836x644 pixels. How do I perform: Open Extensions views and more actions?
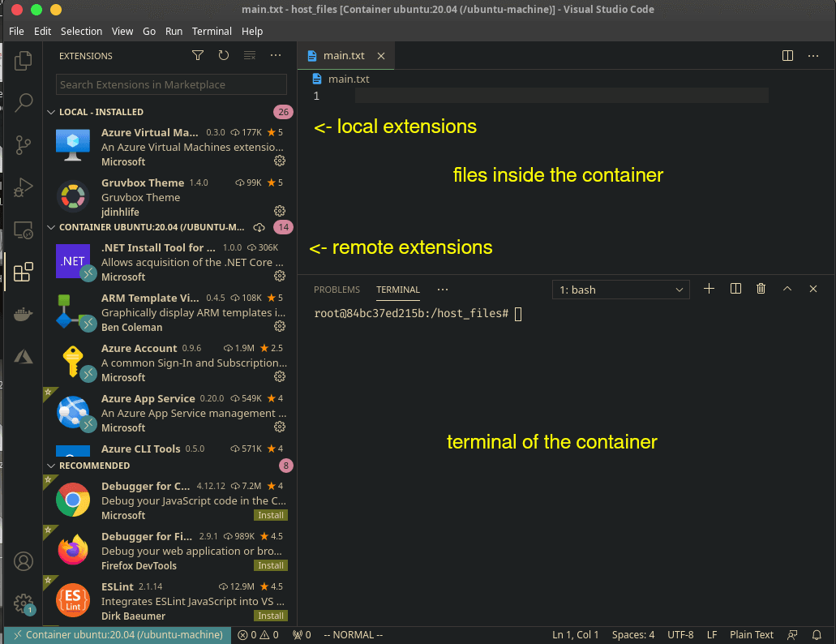tap(276, 55)
